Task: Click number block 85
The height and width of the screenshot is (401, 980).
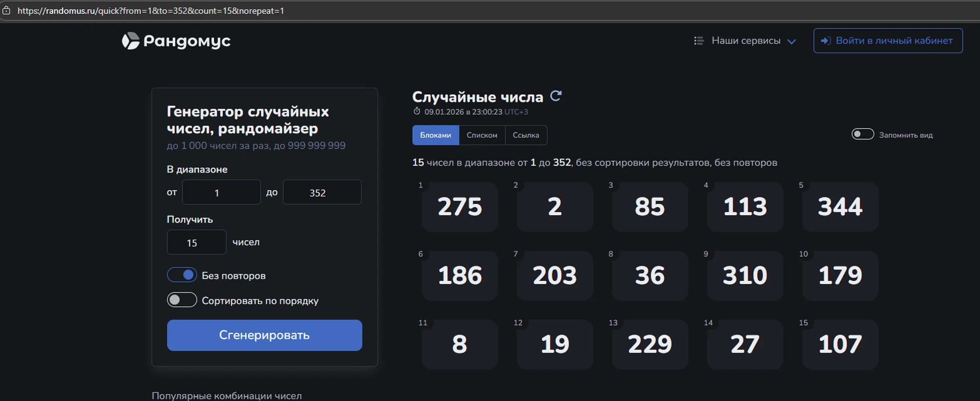Action: click(650, 207)
